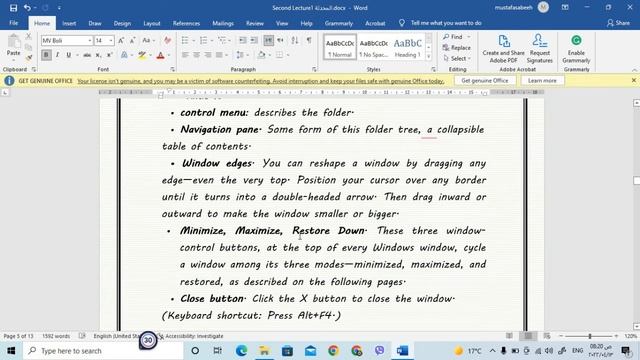Switch to Web Layout view

click(547, 336)
